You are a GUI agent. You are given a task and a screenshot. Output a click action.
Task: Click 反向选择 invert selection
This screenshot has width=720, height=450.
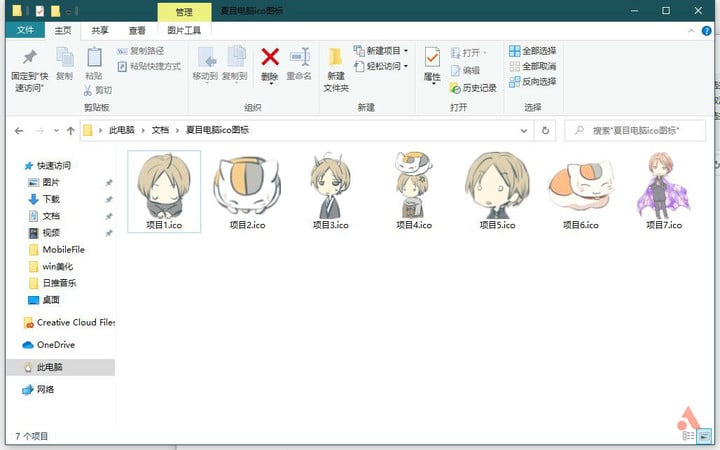(533, 82)
